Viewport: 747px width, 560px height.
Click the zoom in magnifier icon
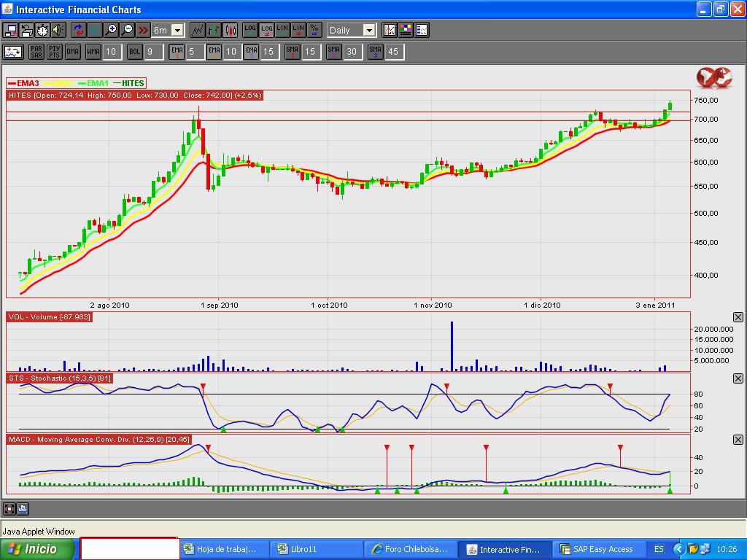(111, 30)
